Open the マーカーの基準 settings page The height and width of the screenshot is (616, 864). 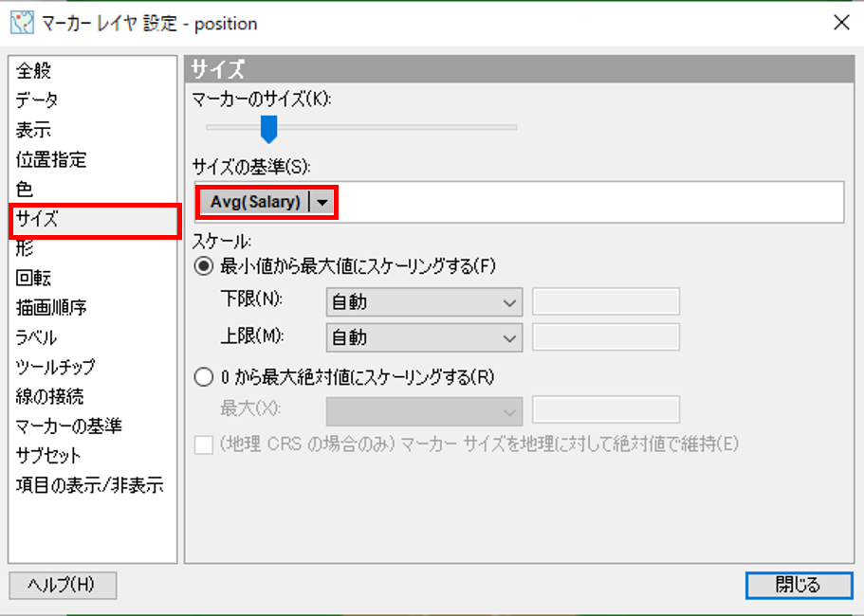69,426
